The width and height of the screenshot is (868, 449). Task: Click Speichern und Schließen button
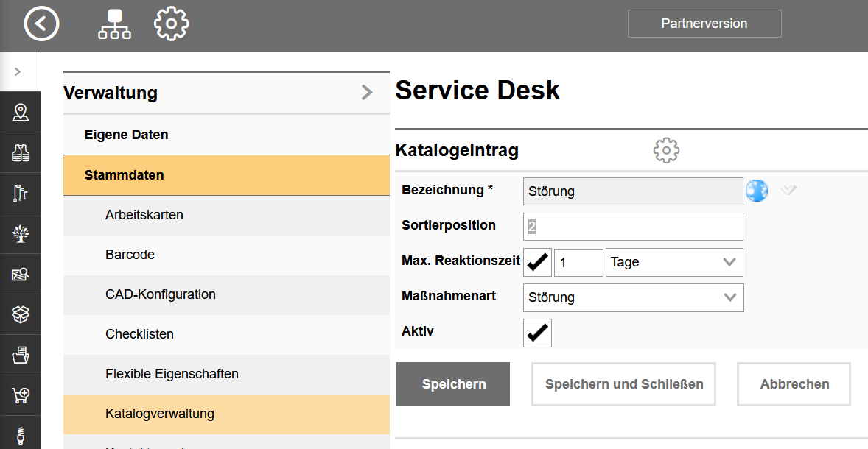pos(624,384)
